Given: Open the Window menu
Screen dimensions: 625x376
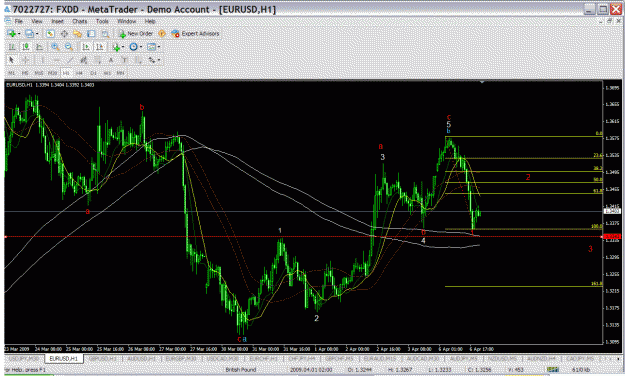Looking at the screenshot, I should click(x=126, y=21).
